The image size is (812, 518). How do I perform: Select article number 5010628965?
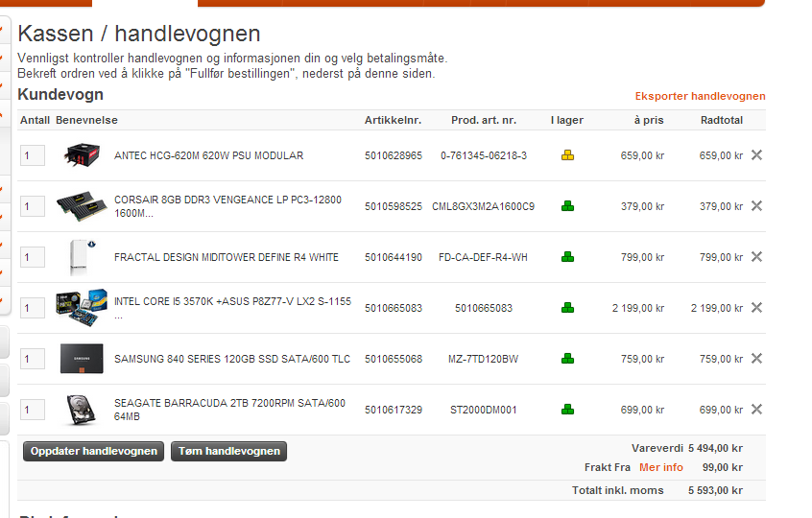click(x=394, y=155)
